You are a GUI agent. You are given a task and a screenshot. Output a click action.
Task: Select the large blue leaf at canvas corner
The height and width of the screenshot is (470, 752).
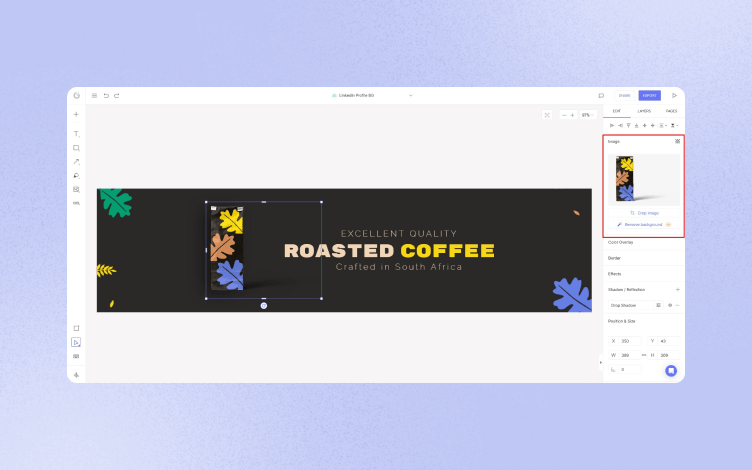pos(572,295)
